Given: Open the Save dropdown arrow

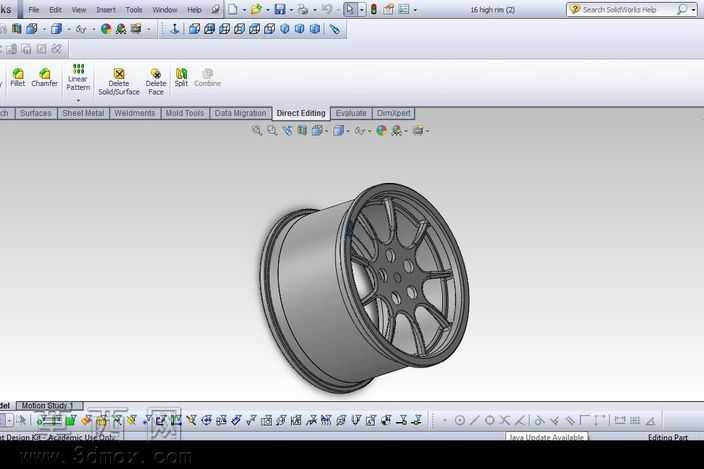Looking at the screenshot, I should click(x=291, y=10).
